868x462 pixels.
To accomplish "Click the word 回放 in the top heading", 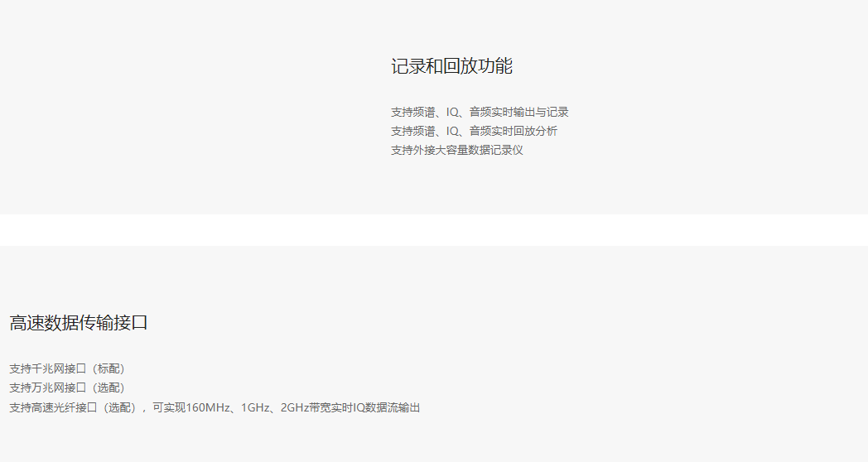I will (x=461, y=66).
